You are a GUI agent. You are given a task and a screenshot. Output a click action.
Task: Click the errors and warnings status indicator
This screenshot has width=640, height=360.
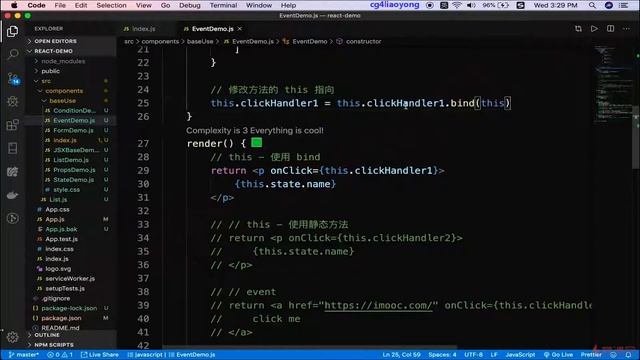(60, 355)
